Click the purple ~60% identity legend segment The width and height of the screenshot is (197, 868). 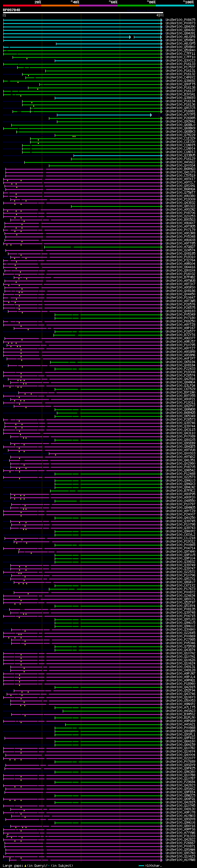pos(99,6)
